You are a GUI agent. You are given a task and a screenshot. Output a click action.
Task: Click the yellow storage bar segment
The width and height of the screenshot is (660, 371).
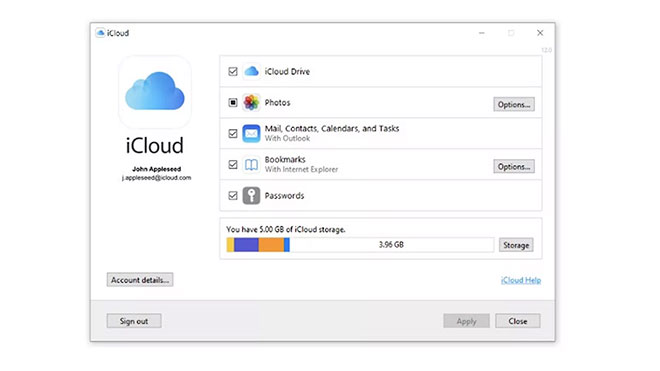click(x=230, y=245)
